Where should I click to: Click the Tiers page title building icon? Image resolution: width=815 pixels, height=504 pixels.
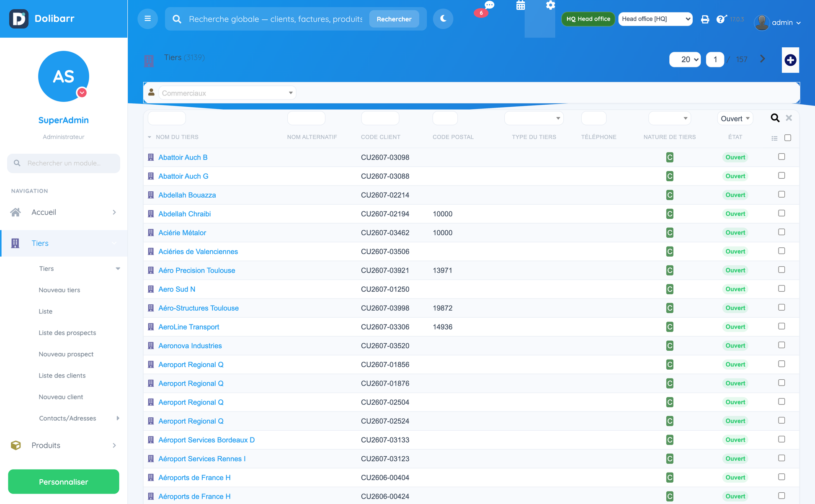(x=149, y=61)
